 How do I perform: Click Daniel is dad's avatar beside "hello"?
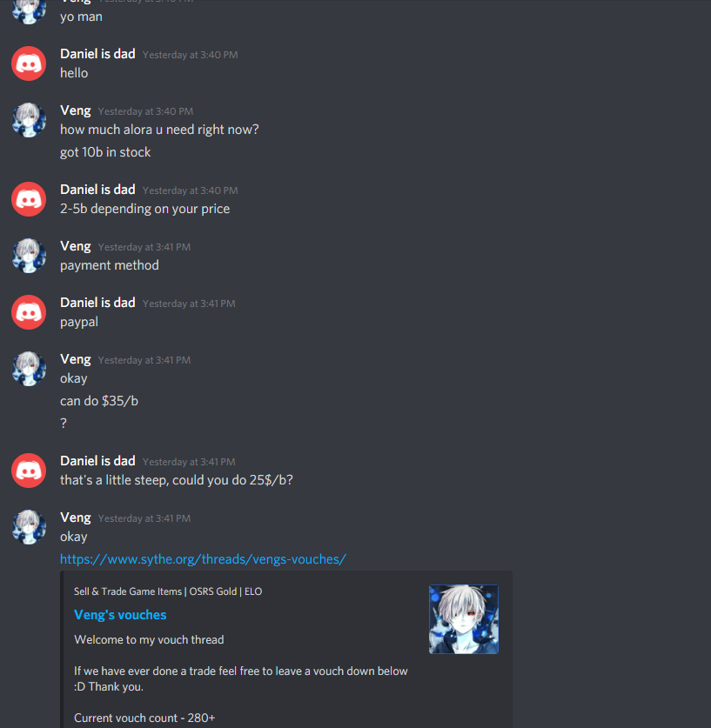[x=29, y=63]
